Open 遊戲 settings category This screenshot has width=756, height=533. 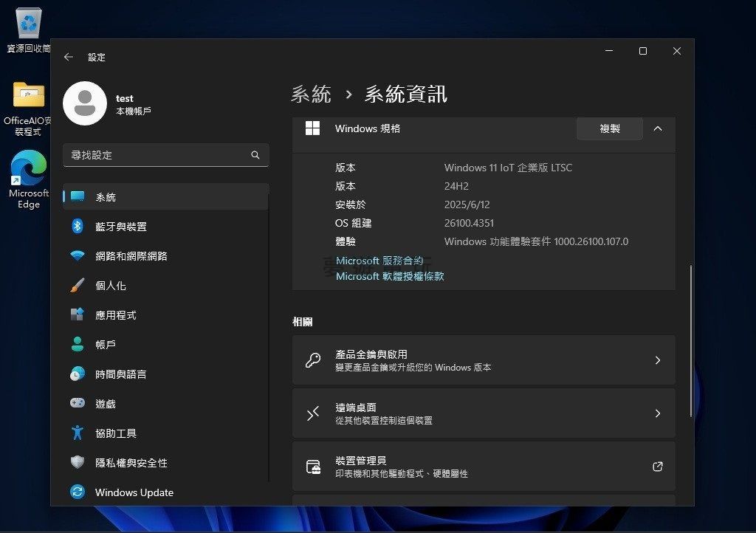tap(165, 403)
